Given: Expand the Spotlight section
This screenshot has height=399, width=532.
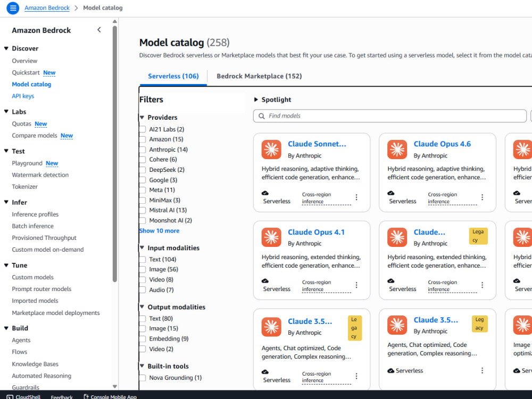Looking at the screenshot, I should 256,100.
